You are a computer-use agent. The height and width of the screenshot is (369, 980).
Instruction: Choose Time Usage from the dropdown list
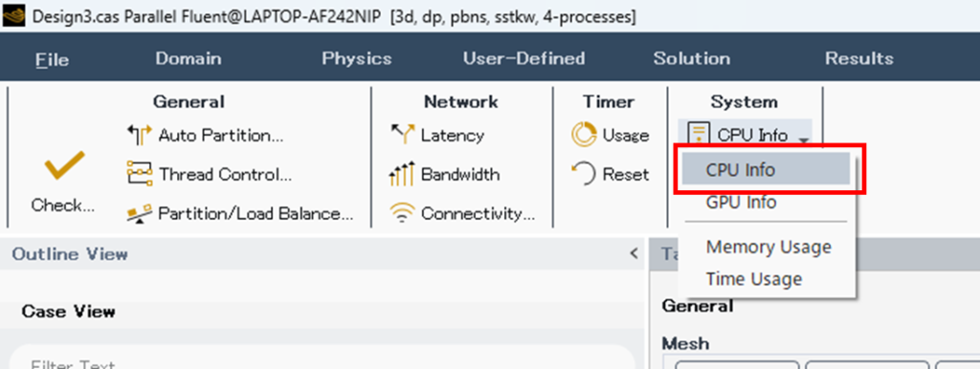point(766,279)
